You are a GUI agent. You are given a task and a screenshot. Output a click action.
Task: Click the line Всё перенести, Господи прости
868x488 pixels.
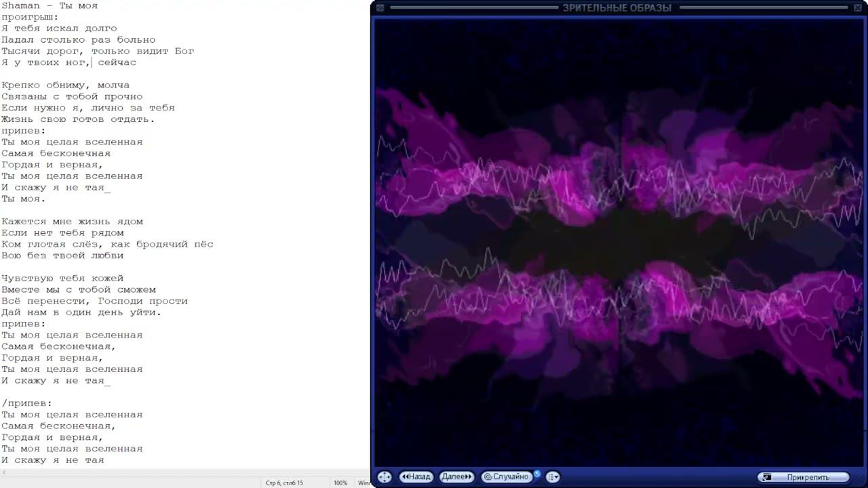coord(94,301)
